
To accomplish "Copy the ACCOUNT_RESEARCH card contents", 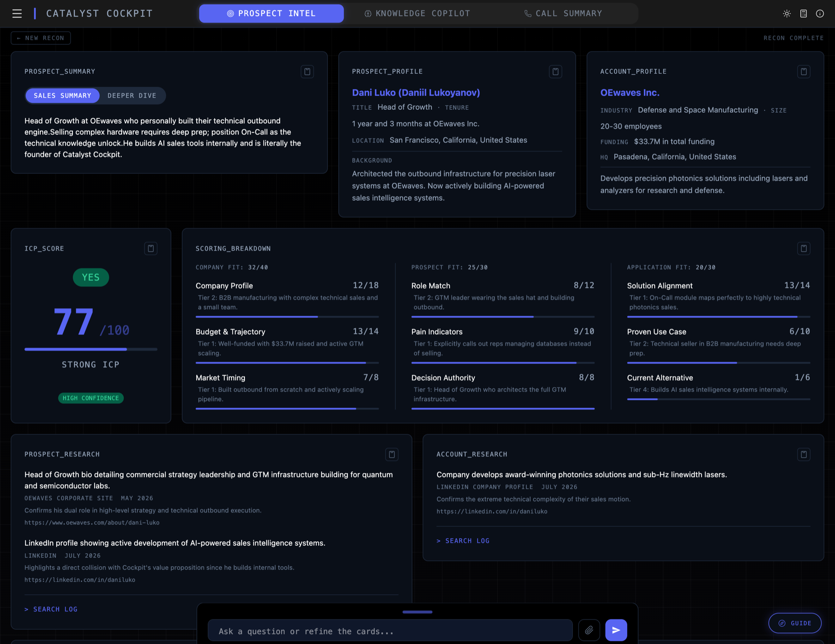I will [x=804, y=454].
